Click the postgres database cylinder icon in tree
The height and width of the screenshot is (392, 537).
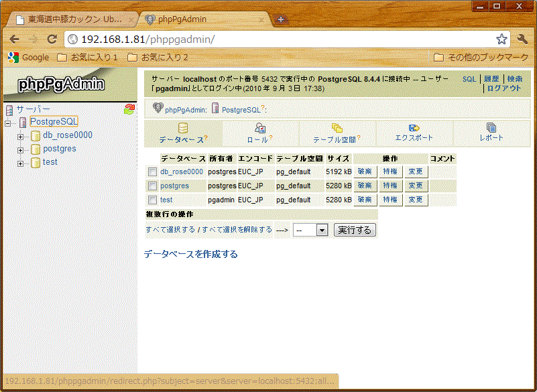click(36, 149)
